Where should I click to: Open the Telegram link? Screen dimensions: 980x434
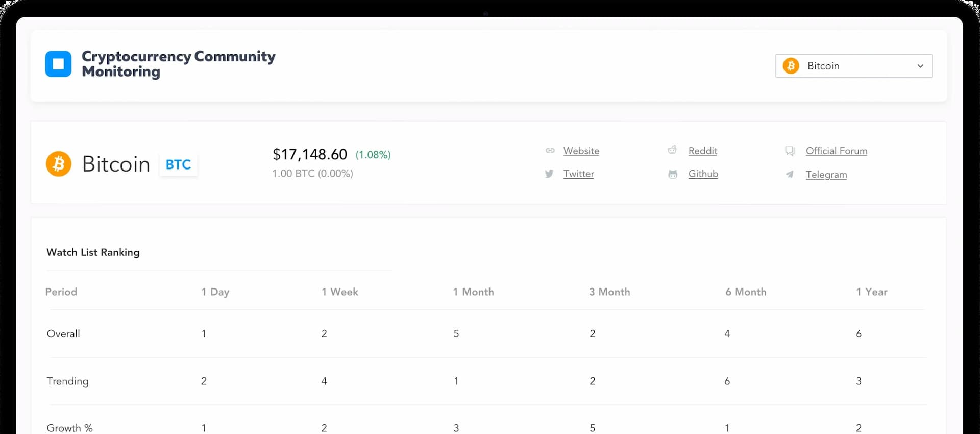(x=826, y=174)
